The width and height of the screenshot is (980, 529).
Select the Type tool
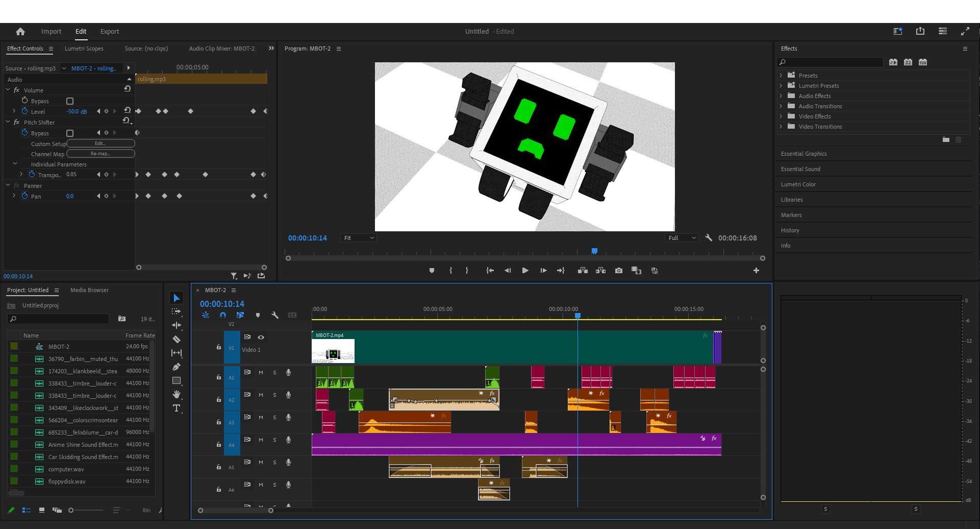[177, 408]
